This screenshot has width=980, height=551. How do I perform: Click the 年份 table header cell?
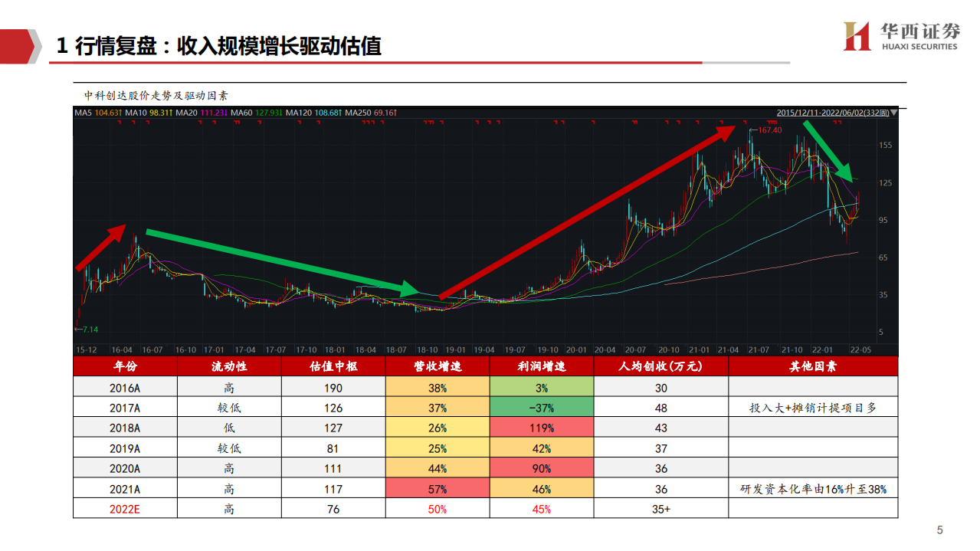(126, 366)
